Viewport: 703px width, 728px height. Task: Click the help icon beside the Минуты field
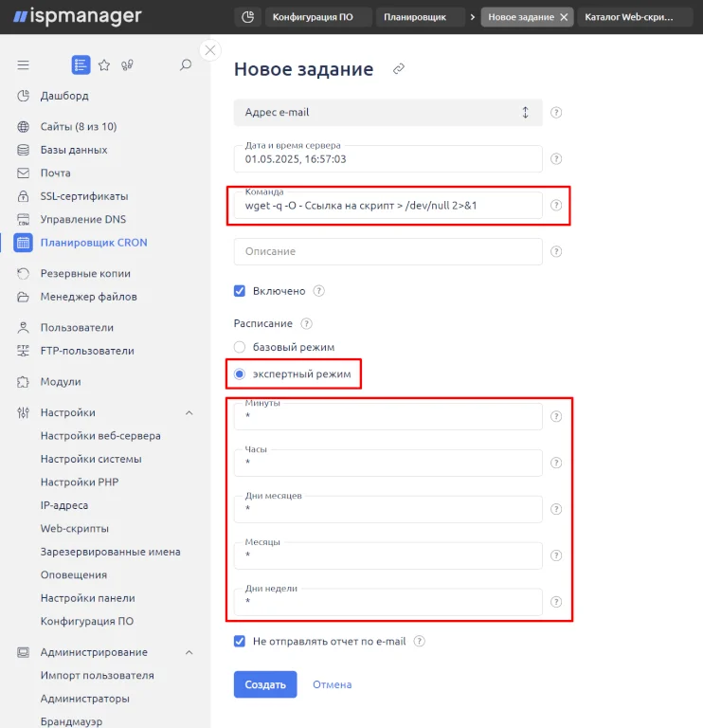(556, 416)
